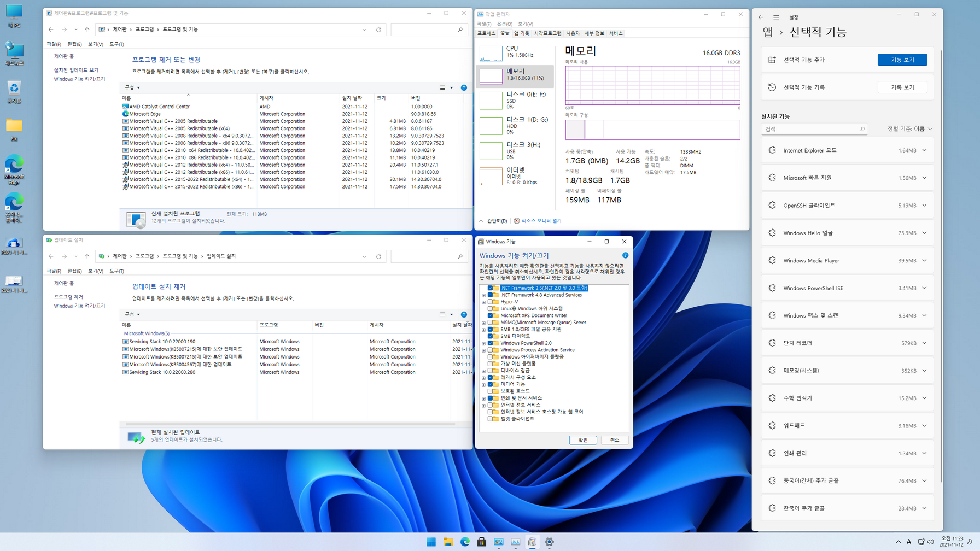Uncheck Microsoft XPS Document Writer
The image size is (980, 551).
click(490, 315)
